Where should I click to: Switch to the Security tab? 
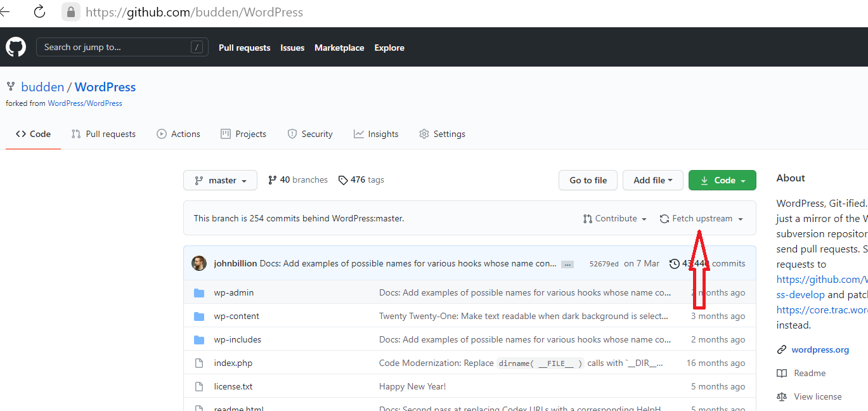(310, 134)
